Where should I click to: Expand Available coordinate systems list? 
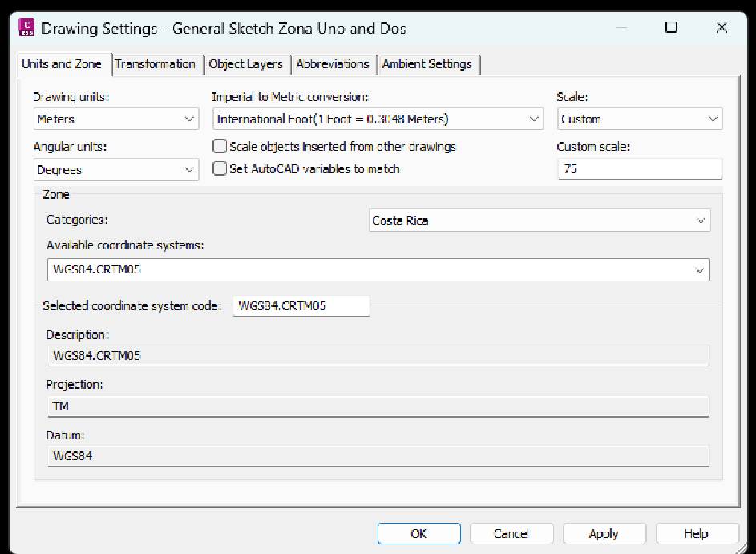(378, 269)
